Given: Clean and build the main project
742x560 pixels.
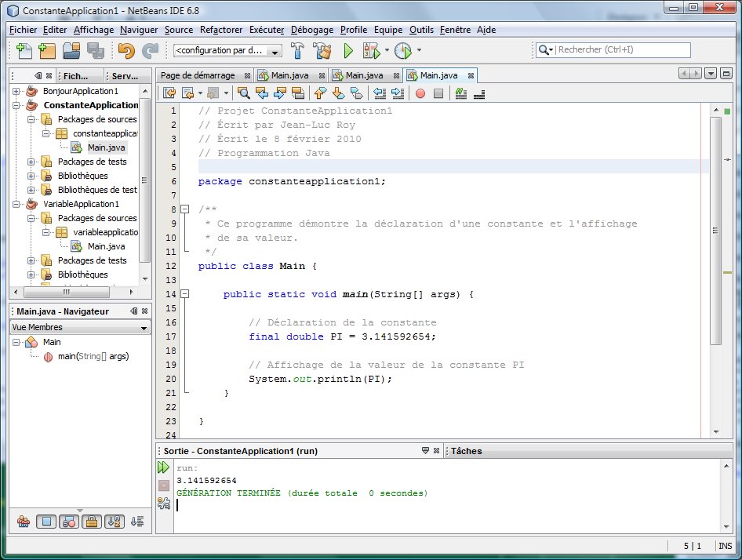Looking at the screenshot, I should point(322,50).
